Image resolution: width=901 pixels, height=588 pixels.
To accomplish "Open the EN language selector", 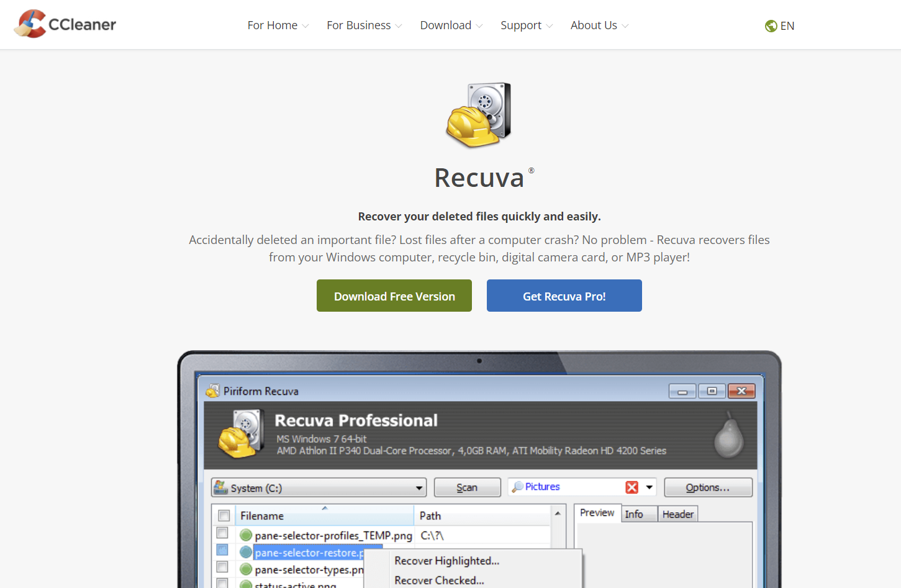I will tap(780, 26).
